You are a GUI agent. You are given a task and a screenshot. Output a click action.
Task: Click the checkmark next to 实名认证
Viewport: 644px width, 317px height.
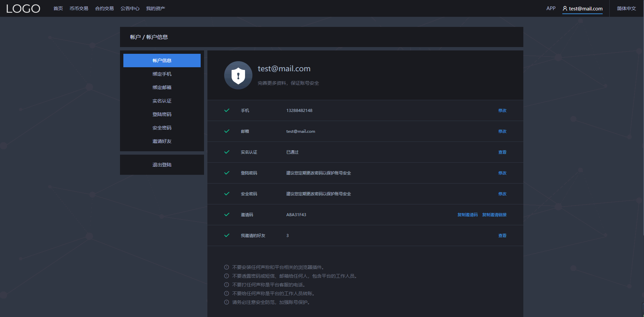click(x=227, y=152)
